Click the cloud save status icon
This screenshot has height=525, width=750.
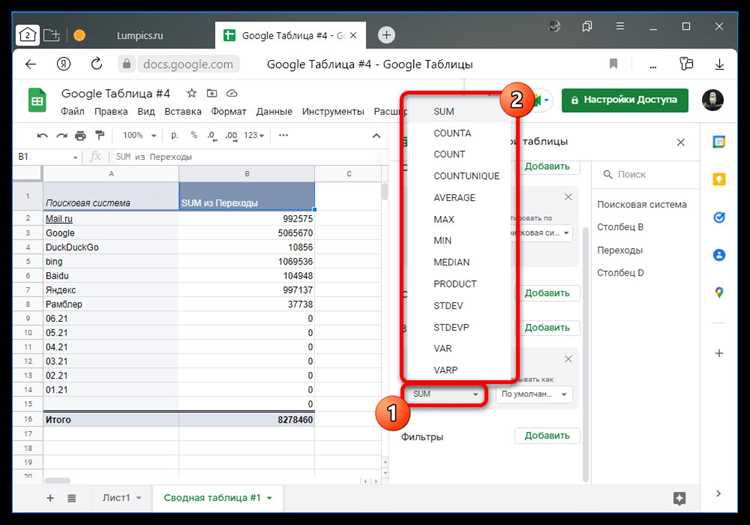[x=232, y=93]
